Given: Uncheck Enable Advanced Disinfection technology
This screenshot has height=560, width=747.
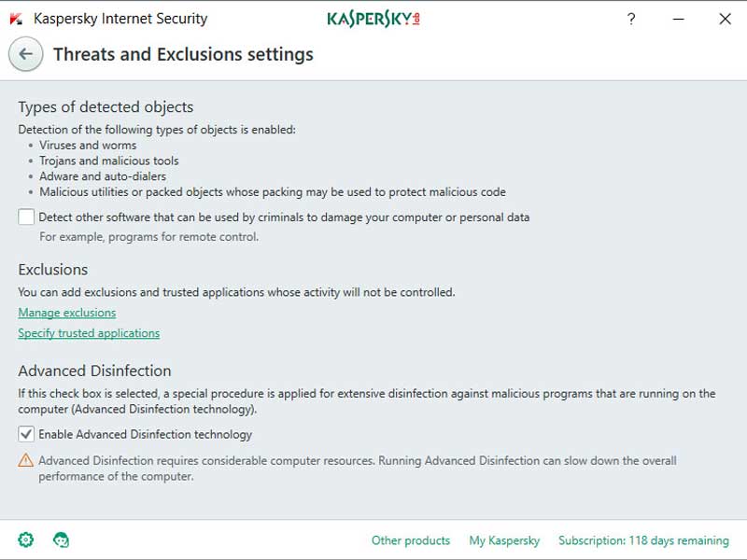Looking at the screenshot, I should click(26, 434).
